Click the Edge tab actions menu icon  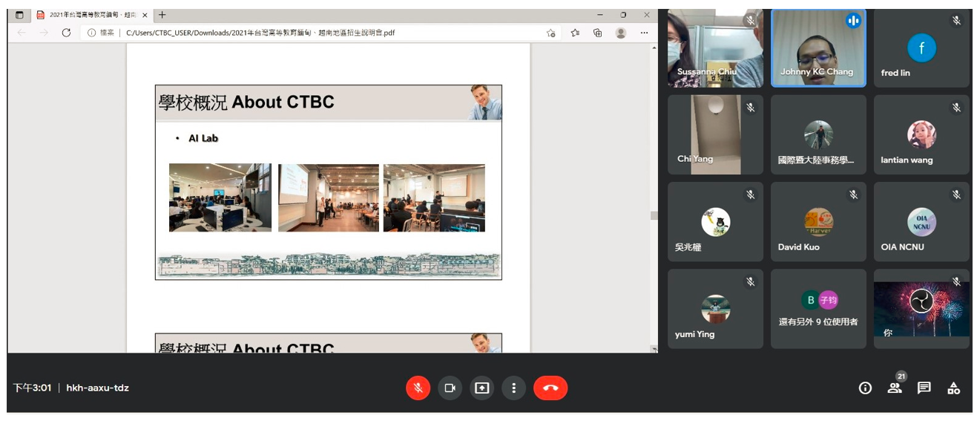(x=19, y=15)
